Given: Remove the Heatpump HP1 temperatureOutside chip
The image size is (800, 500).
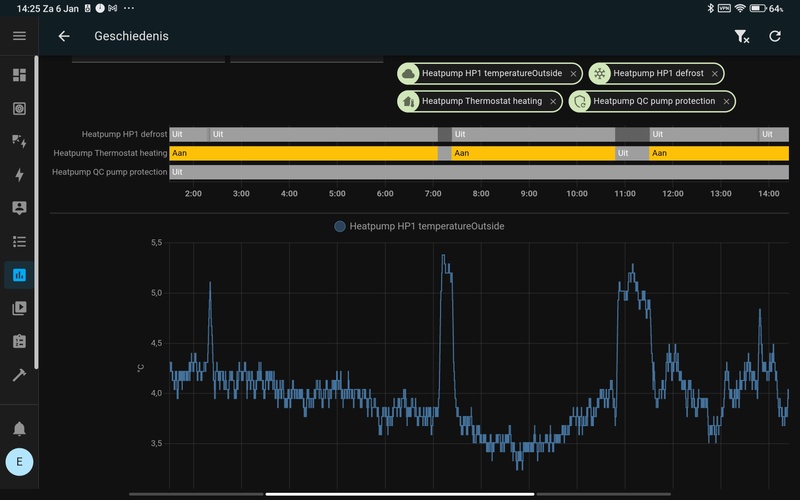Looking at the screenshot, I should coord(573,74).
